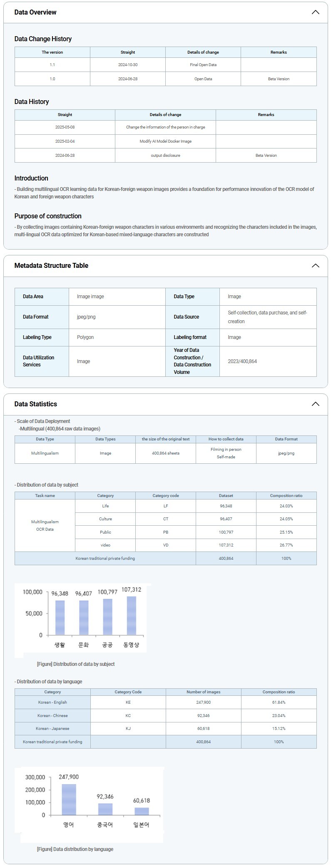This screenshot has width=331, height=868.
Task: Click the Polygon labeling type value
Action: click(85, 337)
